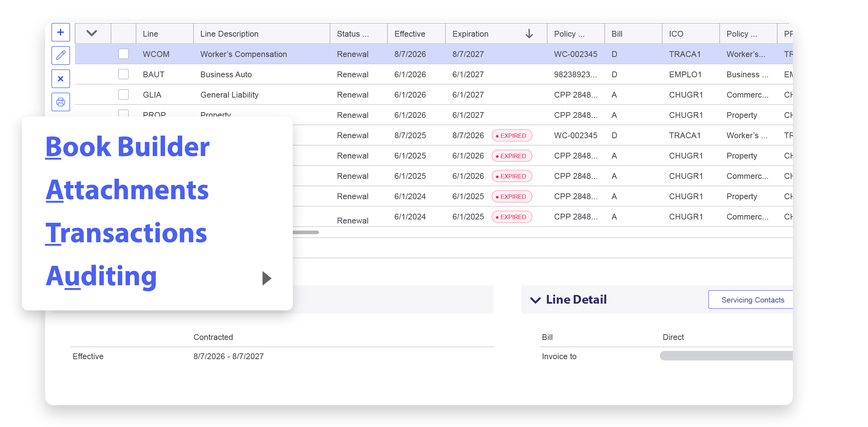Choose Attachments in the popup menu
This screenshot has height=427, width=868.
(127, 190)
